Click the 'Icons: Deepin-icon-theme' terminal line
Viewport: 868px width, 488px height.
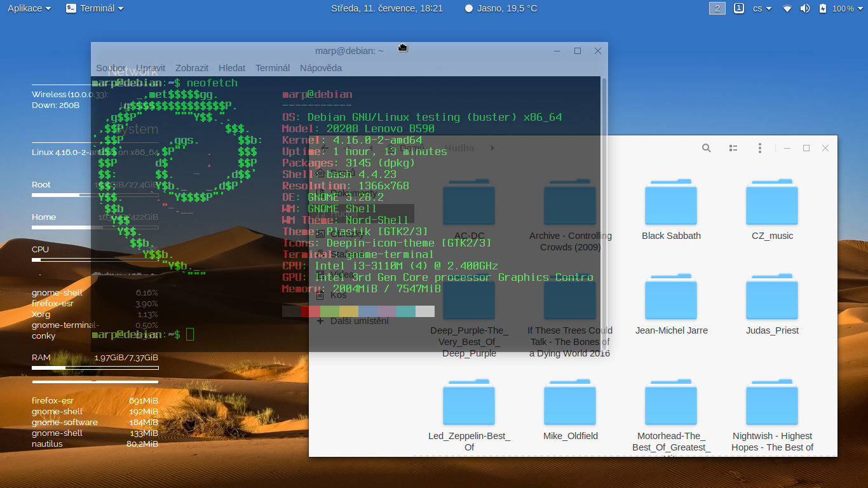387,243
